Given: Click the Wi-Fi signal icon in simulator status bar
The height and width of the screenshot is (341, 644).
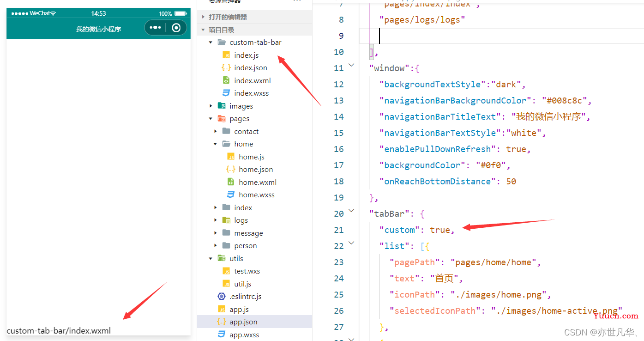Looking at the screenshot, I should (x=53, y=13).
